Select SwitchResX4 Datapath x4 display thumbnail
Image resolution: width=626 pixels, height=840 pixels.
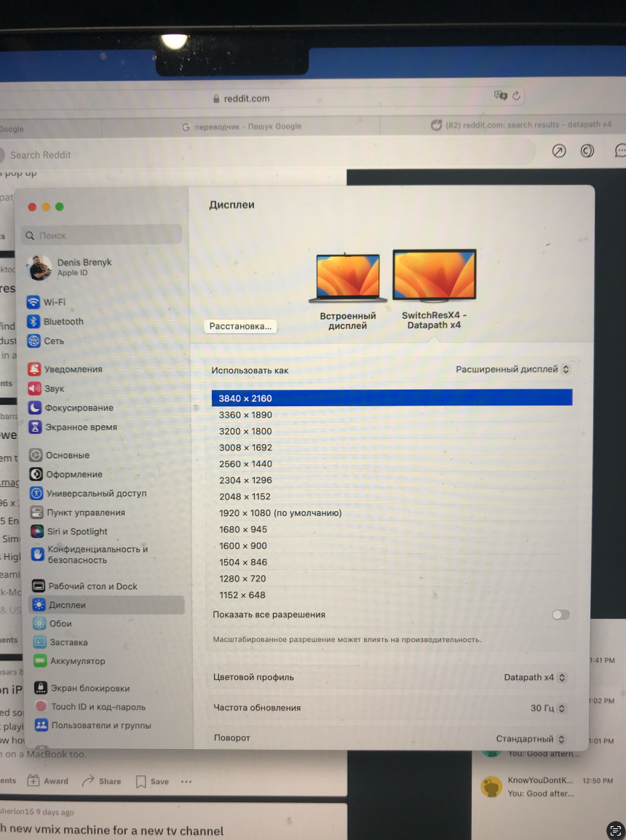[434, 277]
